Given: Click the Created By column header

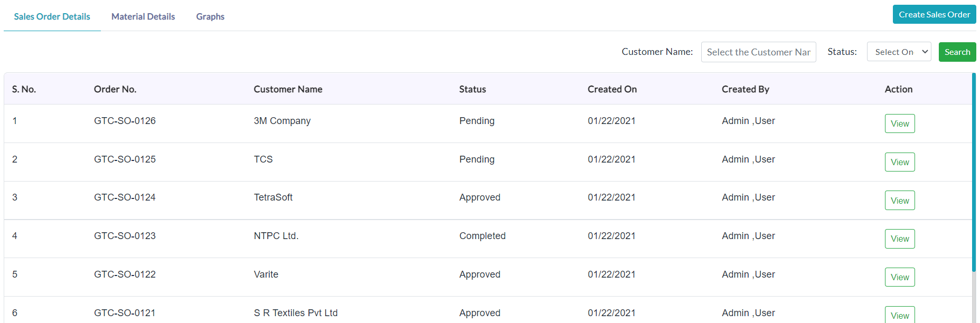Looking at the screenshot, I should tap(746, 89).
